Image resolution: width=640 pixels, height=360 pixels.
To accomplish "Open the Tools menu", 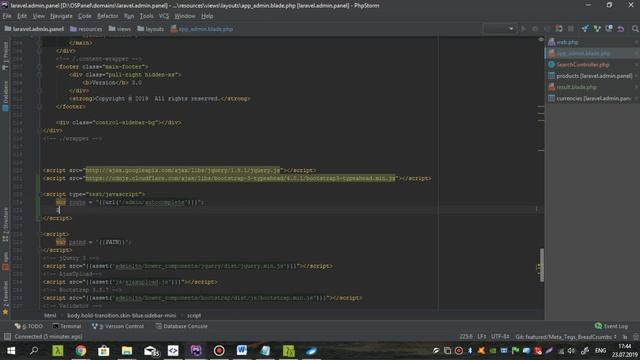I will coord(147,16).
